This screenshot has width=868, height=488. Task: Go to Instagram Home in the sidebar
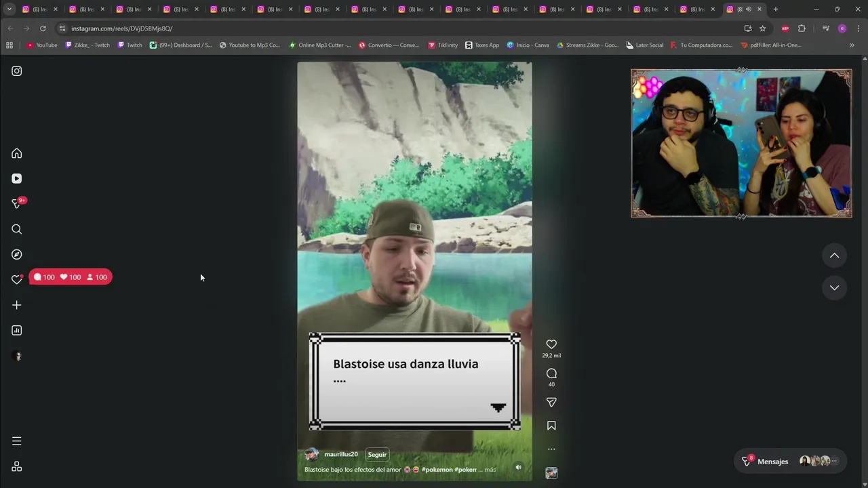pos(17,153)
